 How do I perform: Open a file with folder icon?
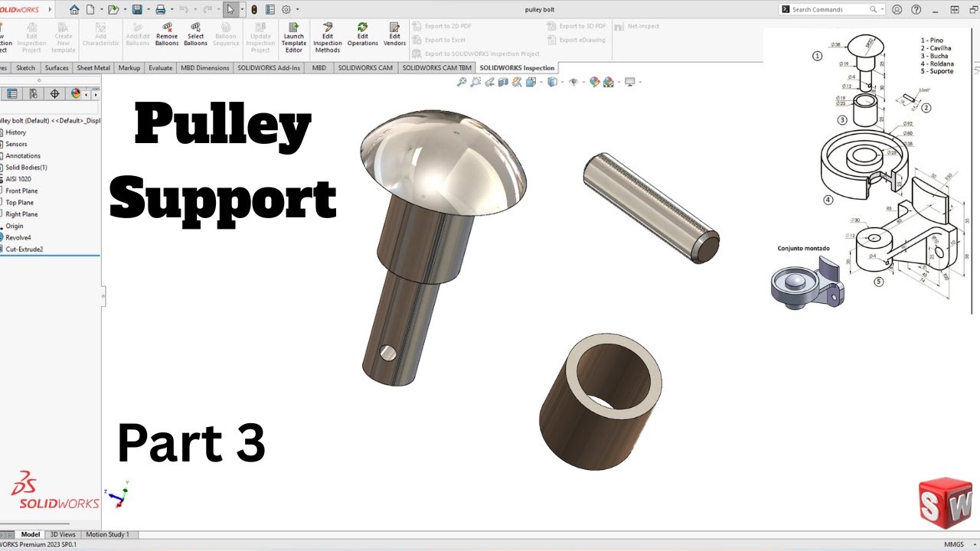[x=113, y=9]
